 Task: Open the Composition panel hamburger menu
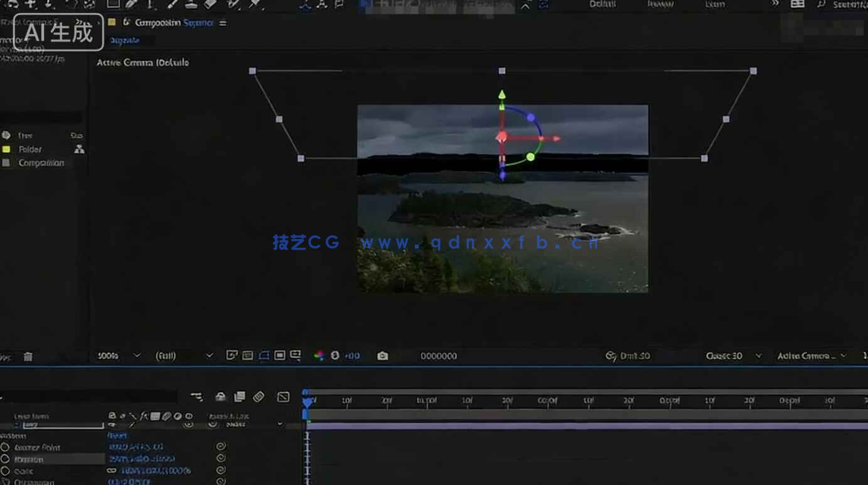[x=223, y=23]
